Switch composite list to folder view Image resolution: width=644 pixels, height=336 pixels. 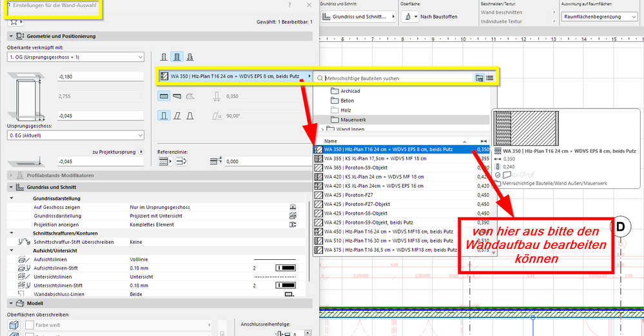pos(480,78)
